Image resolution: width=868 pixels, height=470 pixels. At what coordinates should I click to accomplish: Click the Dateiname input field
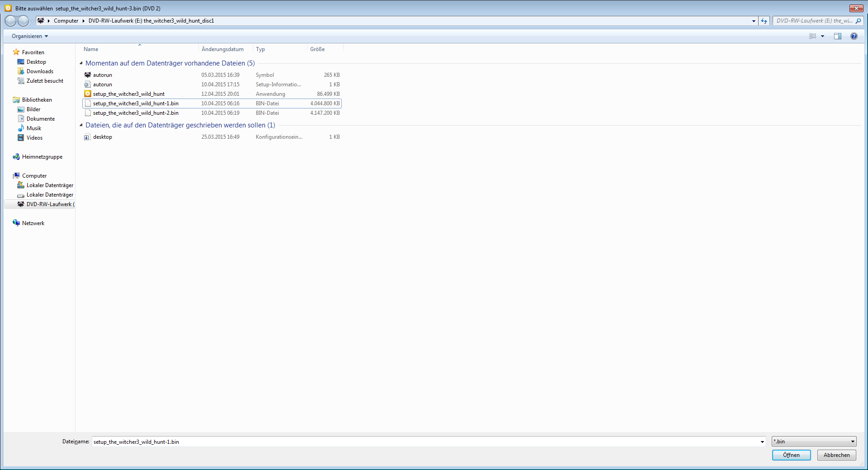click(x=425, y=442)
